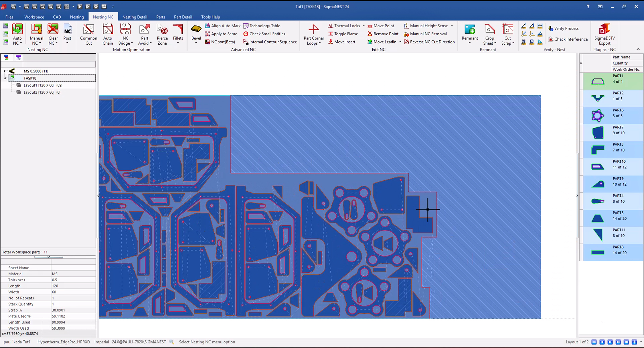Viewport: 644px width, 348px height.
Task: Open the Crop Sheet dropdown
Action: (x=495, y=43)
